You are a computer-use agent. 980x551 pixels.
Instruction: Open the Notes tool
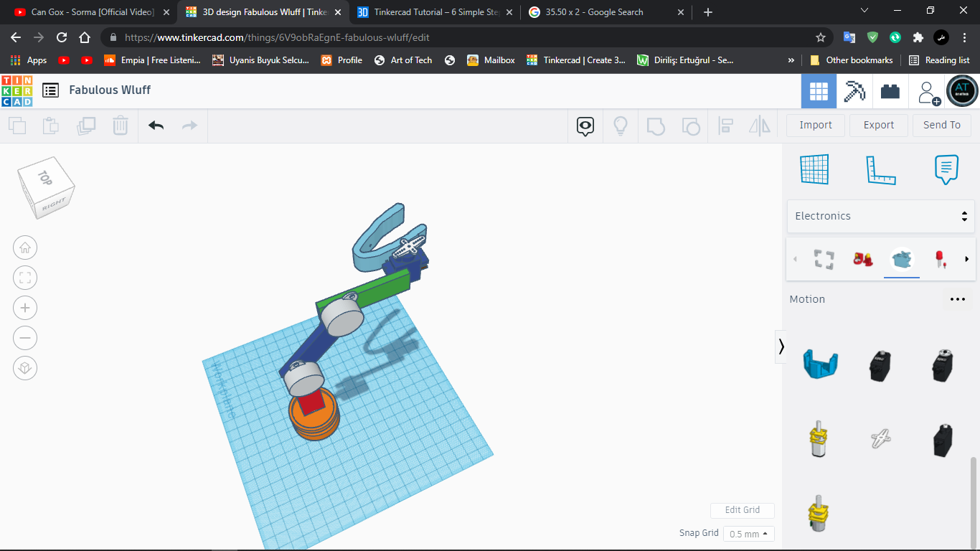click(x=946, y=169)
